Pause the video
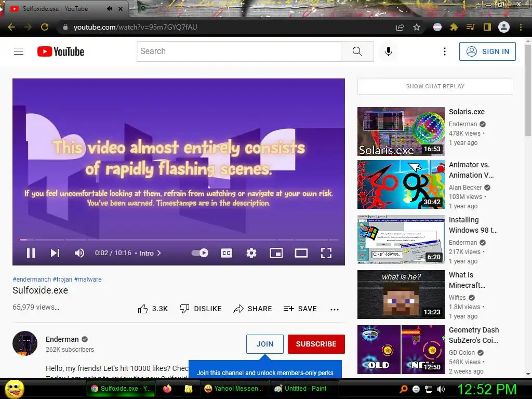 click(x=31, y=253)
